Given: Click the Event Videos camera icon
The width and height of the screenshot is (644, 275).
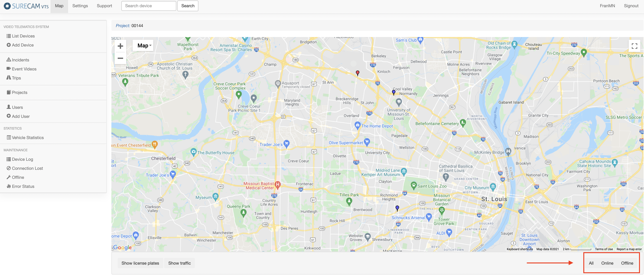Looking at the screenshot, I should tap(9, 69).
